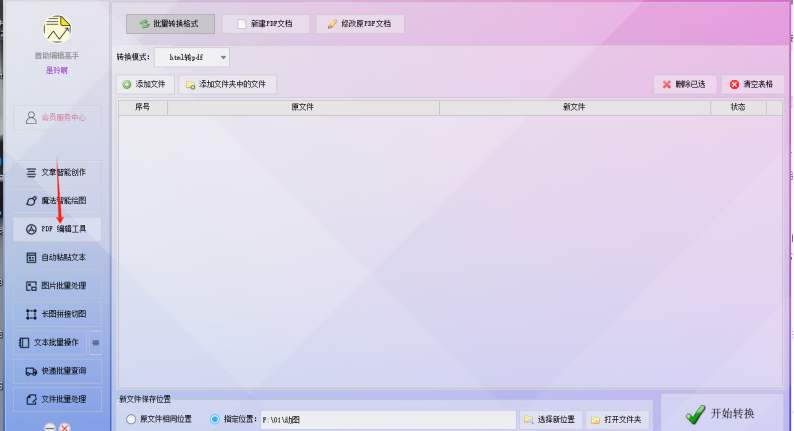The image size is (794, 431).
Task: Click 清空表格 button
Action: (x=752, y=85)
